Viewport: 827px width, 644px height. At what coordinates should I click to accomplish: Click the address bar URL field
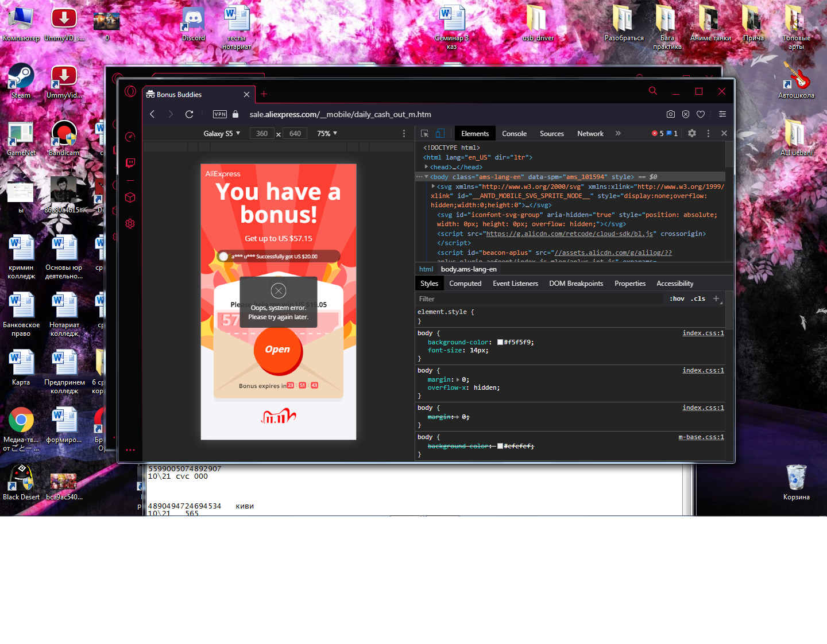point(340,114)
